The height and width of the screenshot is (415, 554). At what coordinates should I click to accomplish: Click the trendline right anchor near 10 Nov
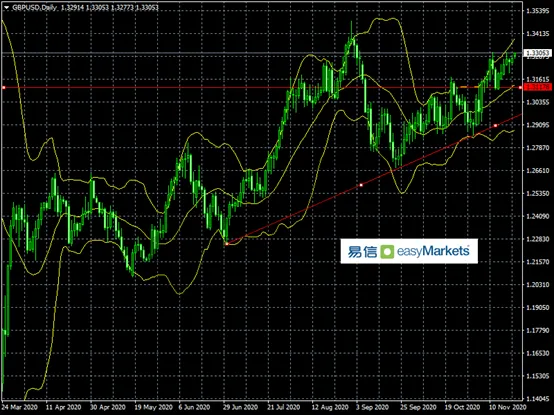[495, 125]
